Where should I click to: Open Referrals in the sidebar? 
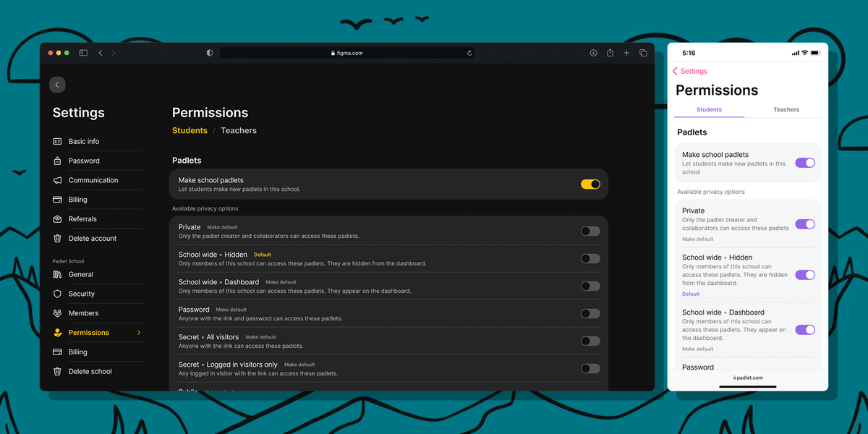[82, 219]
